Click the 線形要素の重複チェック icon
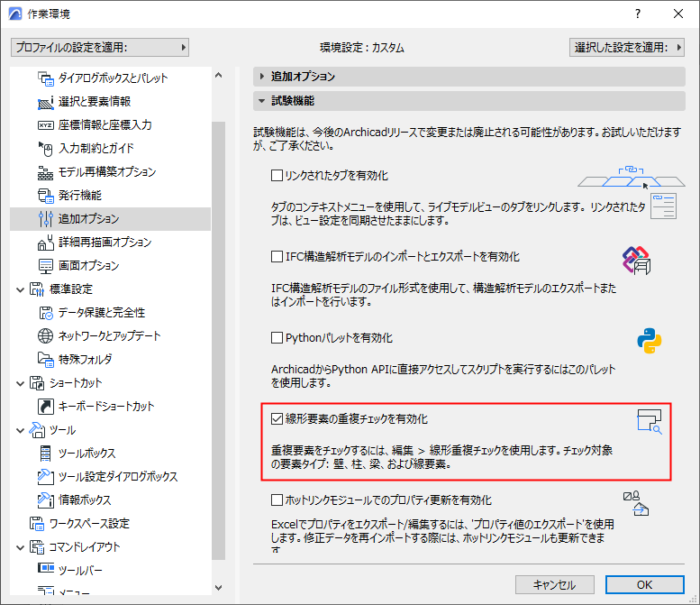The height and width of the screenshot is (605, 700). 650,422
